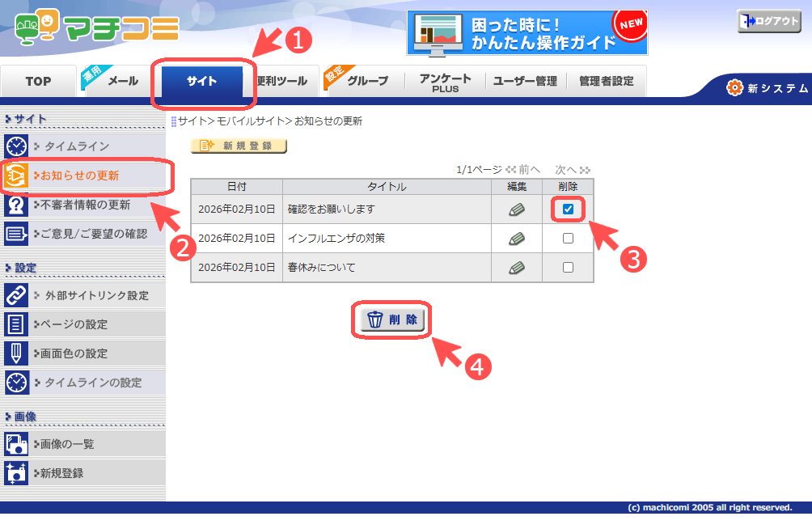Click the edit pencil for 春休みについて
This screenshot has width=812, height=529.
(517, 268)
